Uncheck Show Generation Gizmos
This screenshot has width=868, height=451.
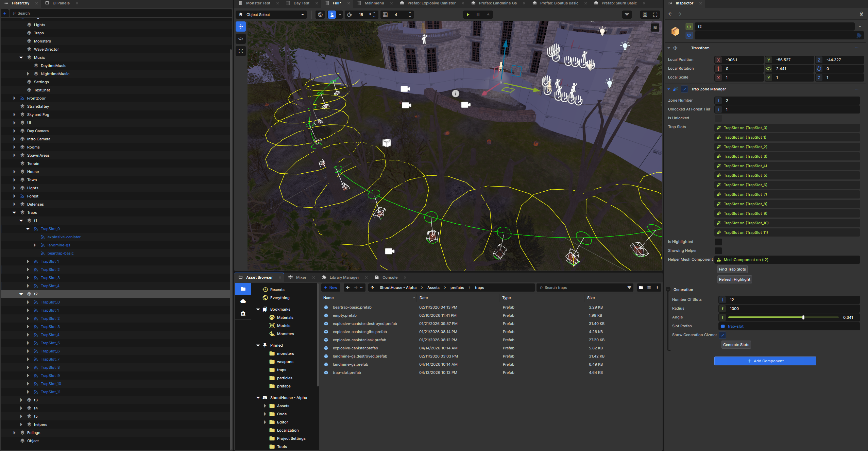pos(722,335)
